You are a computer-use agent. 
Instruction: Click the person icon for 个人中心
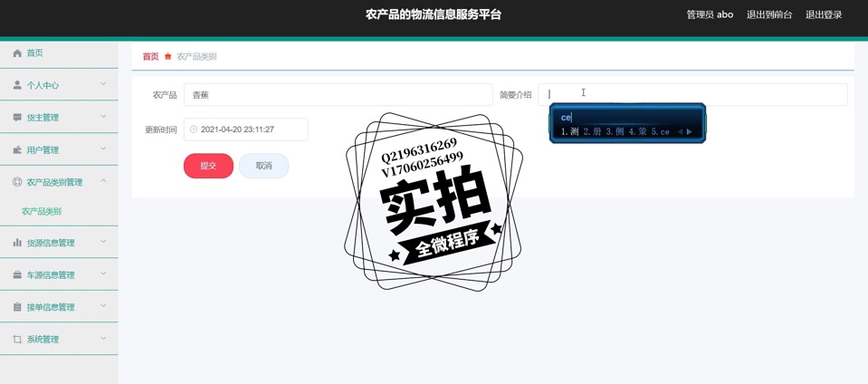point(17,85)
